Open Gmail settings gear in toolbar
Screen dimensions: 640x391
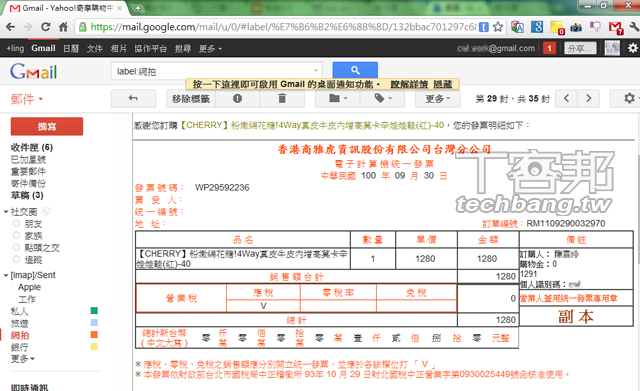[x=629, y=98]
